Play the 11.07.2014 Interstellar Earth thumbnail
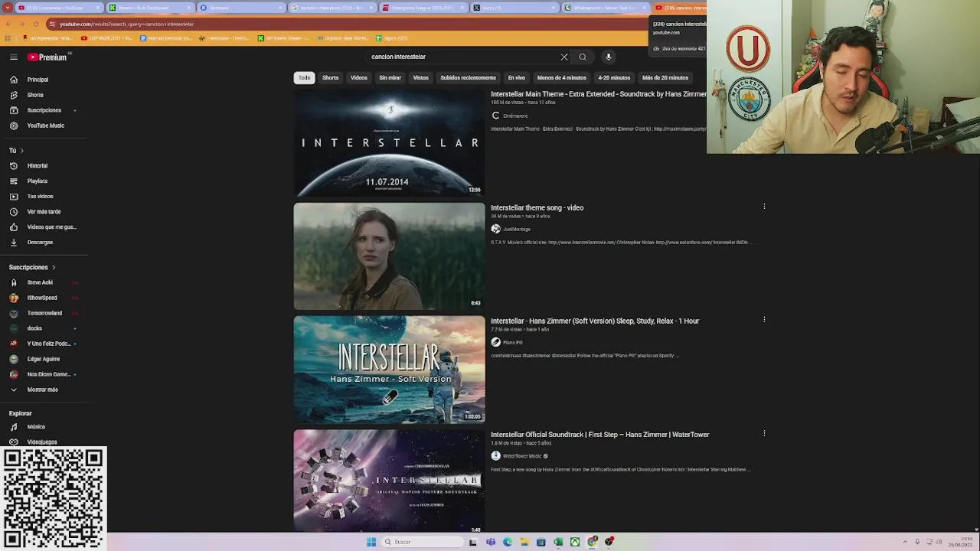The image size is (980, 551). (x=389, y=143)
